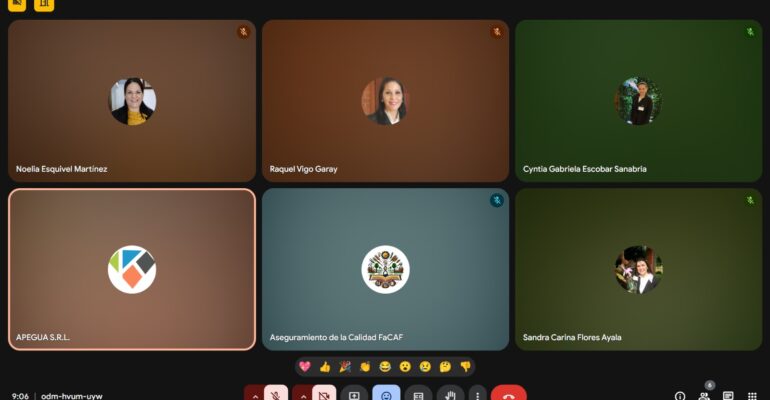Open chat with everyone
770x400 pixels.
pos(728,396)
